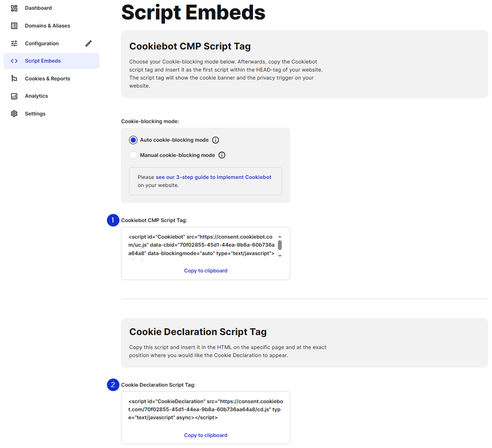This screenshot has height=448, width=492.
Task: Select the Dashboard grid icon
Action: [x=14, y=8]
